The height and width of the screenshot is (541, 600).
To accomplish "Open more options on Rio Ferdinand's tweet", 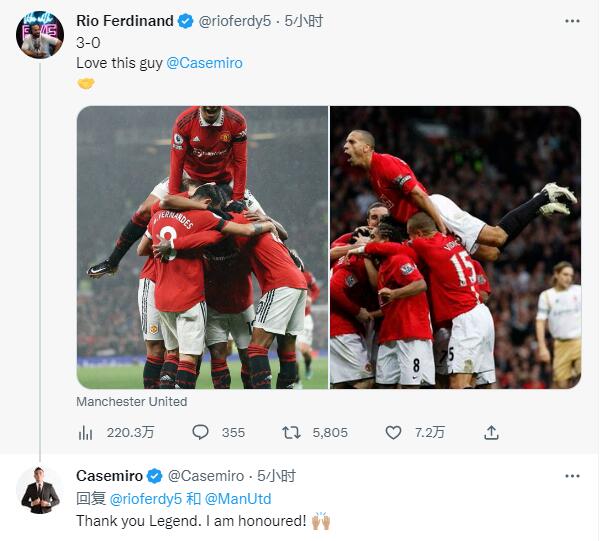I will point(572,21).
